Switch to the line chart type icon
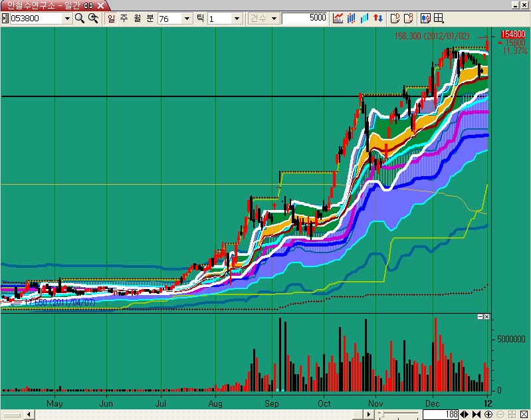 pos(338,18)
